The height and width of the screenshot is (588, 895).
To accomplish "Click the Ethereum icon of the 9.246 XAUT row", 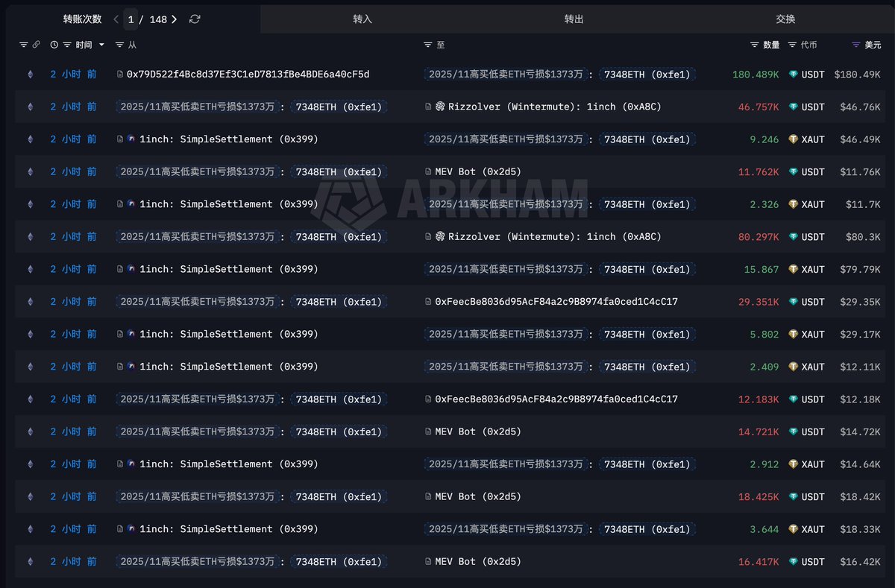I will 31,139.
